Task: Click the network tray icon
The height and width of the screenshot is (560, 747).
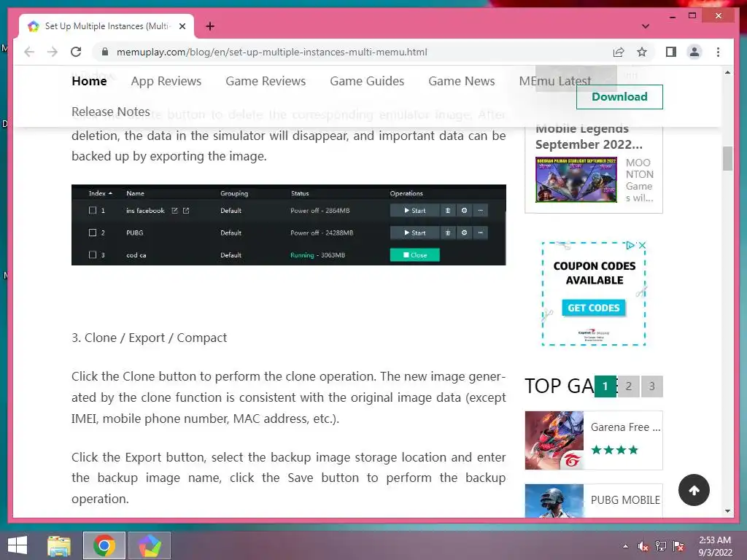Action: coord(661,546)
